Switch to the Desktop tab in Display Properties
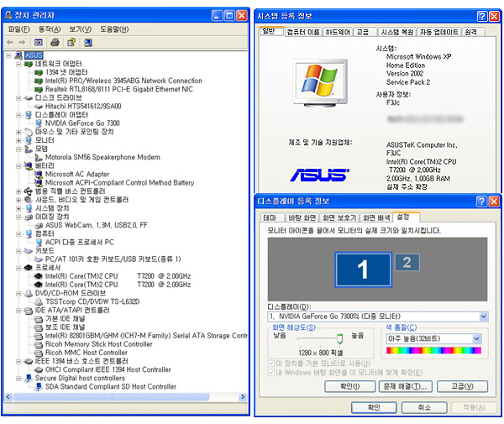Viewport: 504px width, 424px height. (302, 217)
